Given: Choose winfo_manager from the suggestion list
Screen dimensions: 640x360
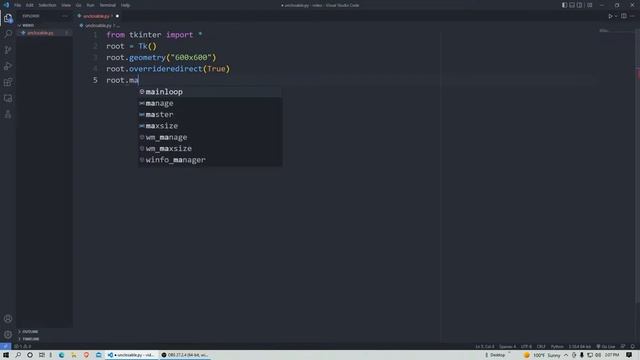Looking at the screenshot, I should tap(210, 160).
